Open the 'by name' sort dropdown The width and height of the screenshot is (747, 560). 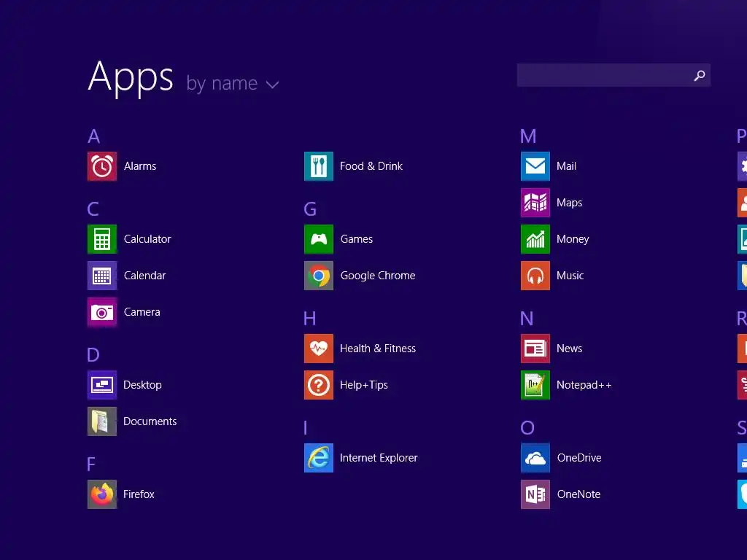(x=232, y=84)
